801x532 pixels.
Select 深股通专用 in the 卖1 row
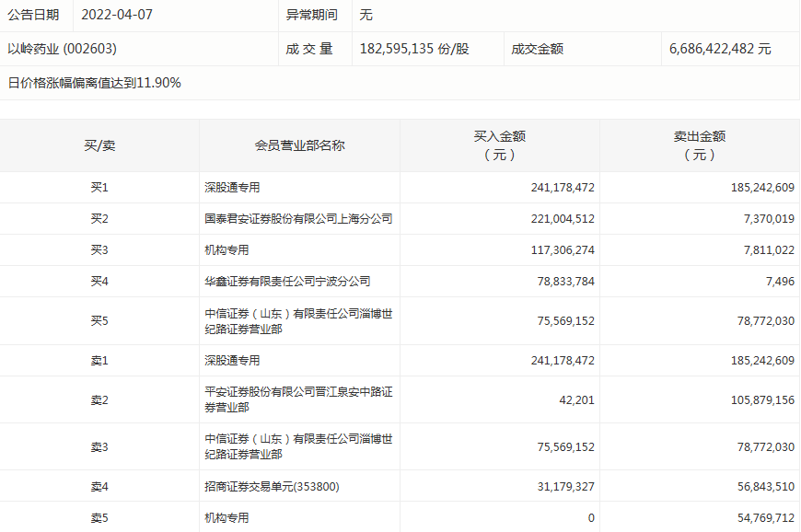coord(232,361)
